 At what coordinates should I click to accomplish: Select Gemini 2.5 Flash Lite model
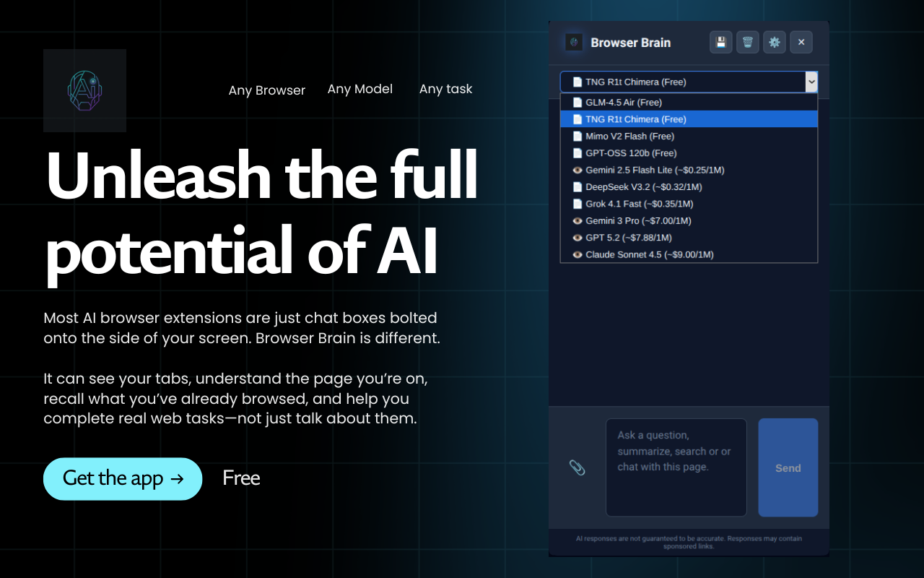pyautogui.click(x=689, y=170)
